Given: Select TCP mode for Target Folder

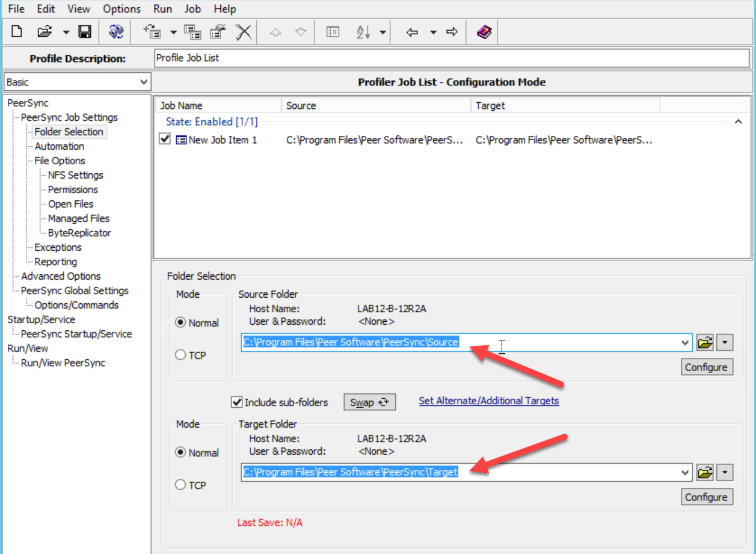Looking at the screenshot, I should click(180, 485).
